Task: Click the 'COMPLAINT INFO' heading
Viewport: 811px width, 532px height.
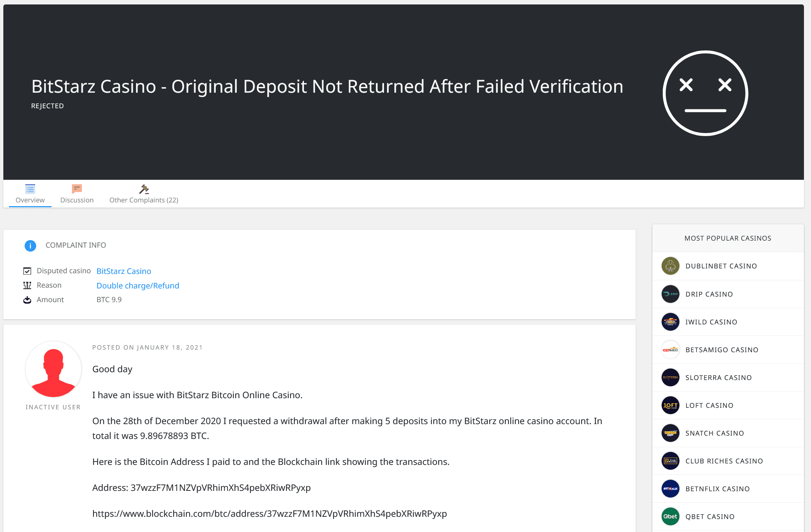Action: [76, 245]
